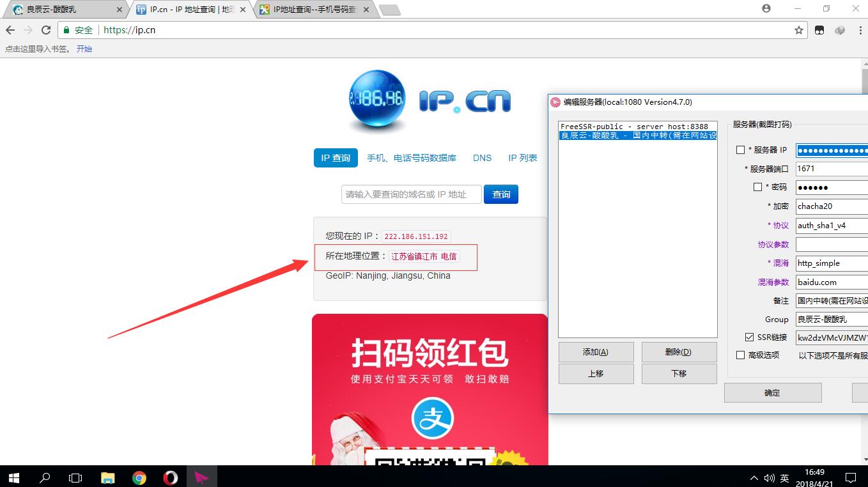Open Windows taskbar search
This screenshot has width=868, height=487.
(x=45, y=477)
